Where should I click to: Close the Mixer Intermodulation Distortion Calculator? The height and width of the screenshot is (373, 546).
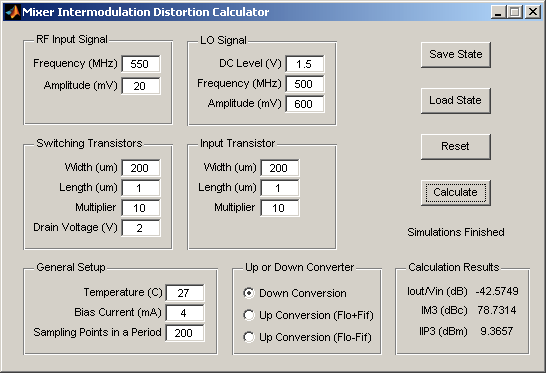[533, 12]
